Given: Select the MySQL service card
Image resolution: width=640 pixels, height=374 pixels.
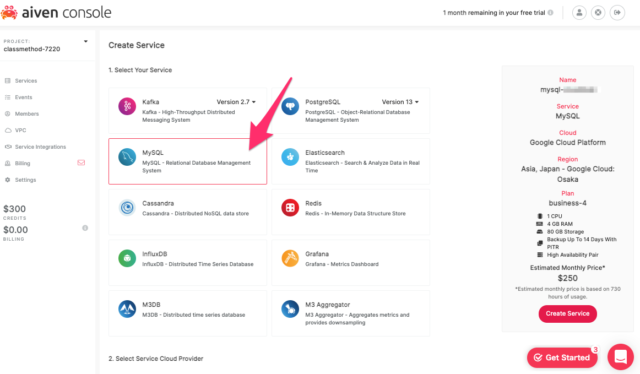Looking at the screenshot, I should click(188, 161).
